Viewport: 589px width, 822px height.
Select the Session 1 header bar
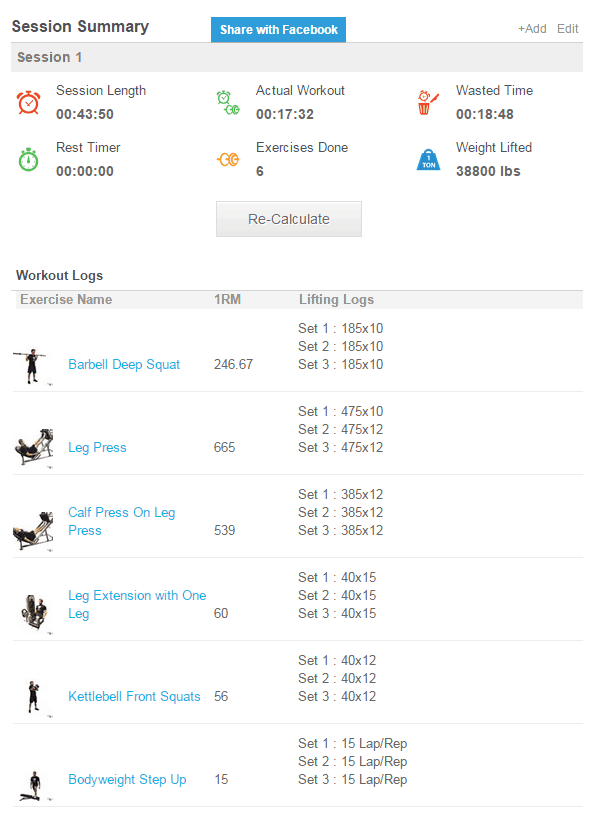pyautogui.click(x=297, y=57)
